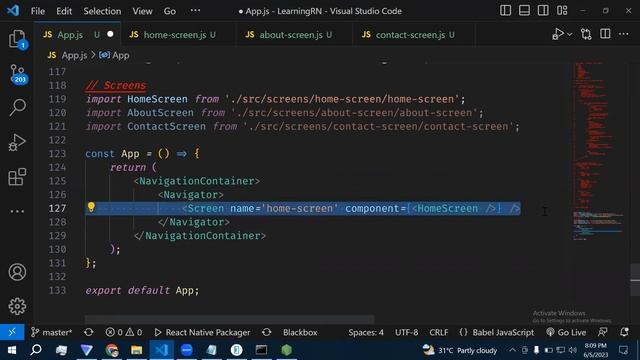Open the Selection menu

(x=102, y=11)
